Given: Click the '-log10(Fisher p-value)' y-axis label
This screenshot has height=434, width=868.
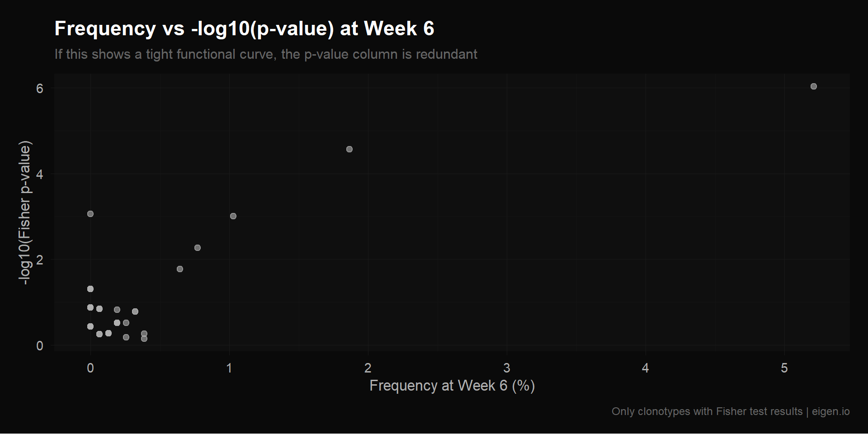Looking at the screenshot, I should point(25,212).
